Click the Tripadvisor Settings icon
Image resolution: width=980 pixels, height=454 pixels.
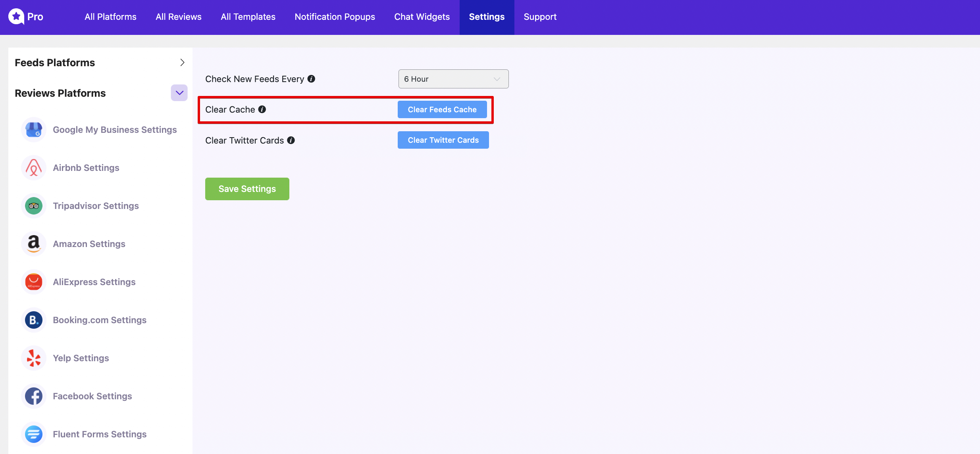34,205
